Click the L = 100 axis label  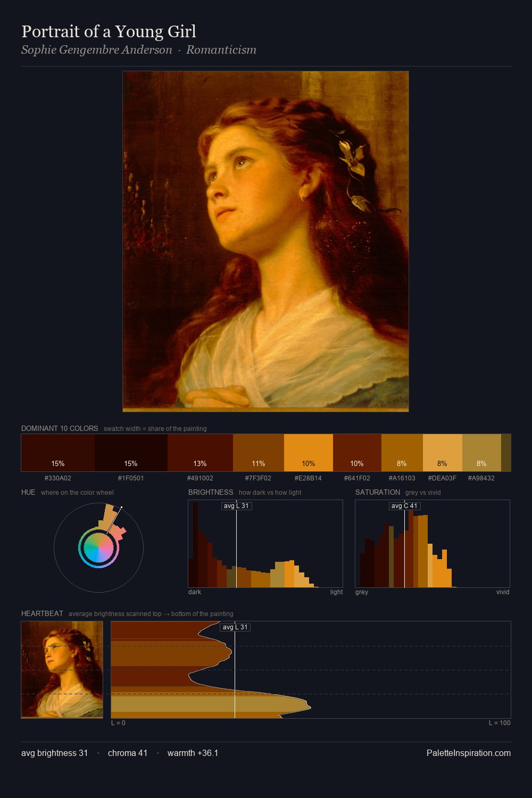pos(500,723)
